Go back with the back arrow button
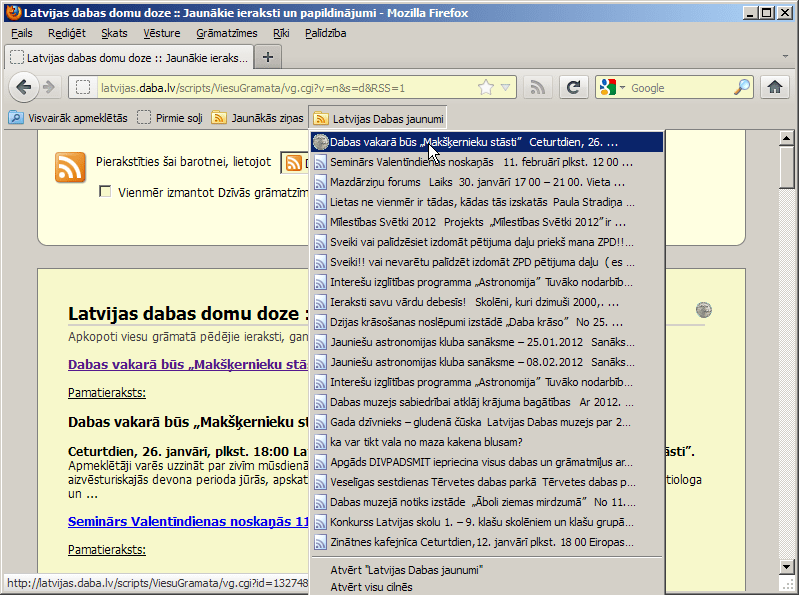The image size is (799, 595). tap(23, 88)
